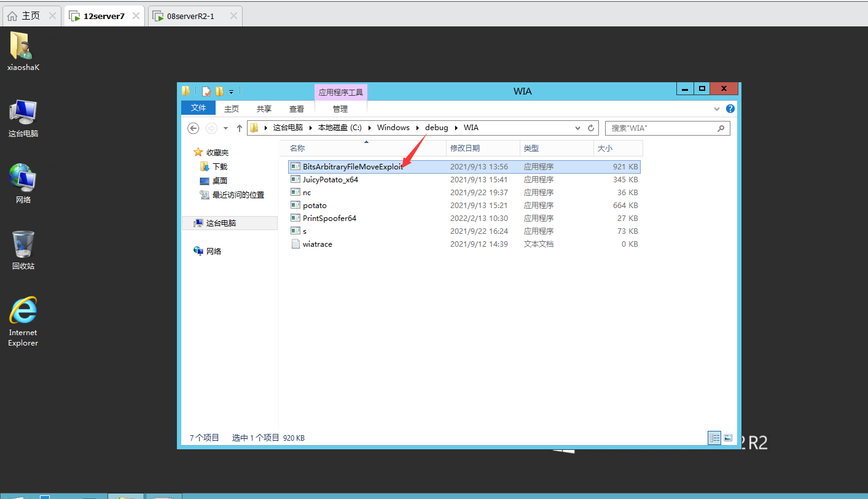The width and height of the screenshot is (868, 499).
Task: Switch to Details view button
Action: pos(714,438)
